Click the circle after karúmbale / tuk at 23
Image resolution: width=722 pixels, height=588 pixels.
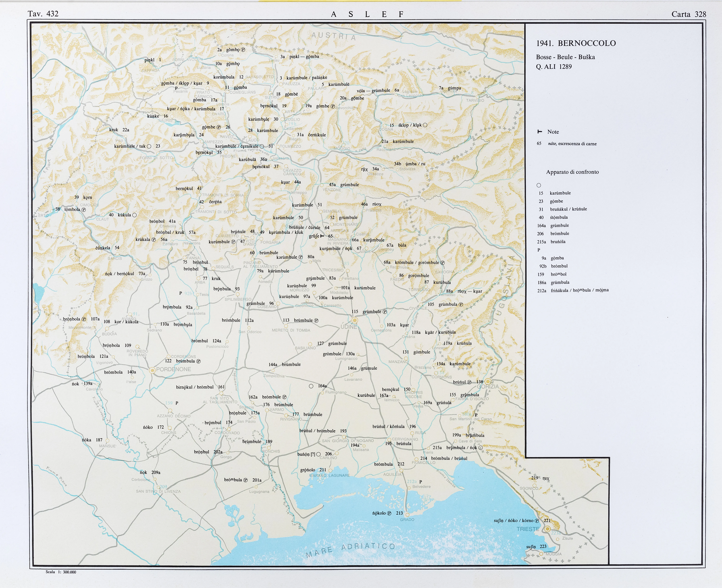coord(149,146)
